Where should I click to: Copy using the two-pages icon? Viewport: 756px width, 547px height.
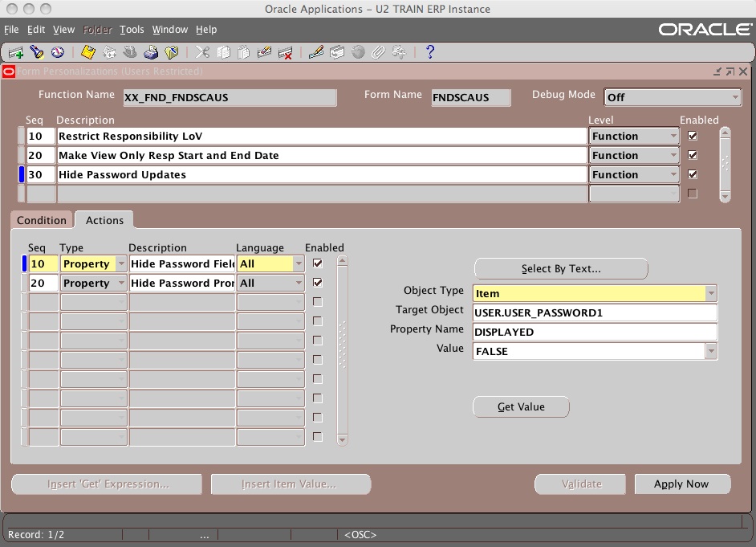[223, 52]
